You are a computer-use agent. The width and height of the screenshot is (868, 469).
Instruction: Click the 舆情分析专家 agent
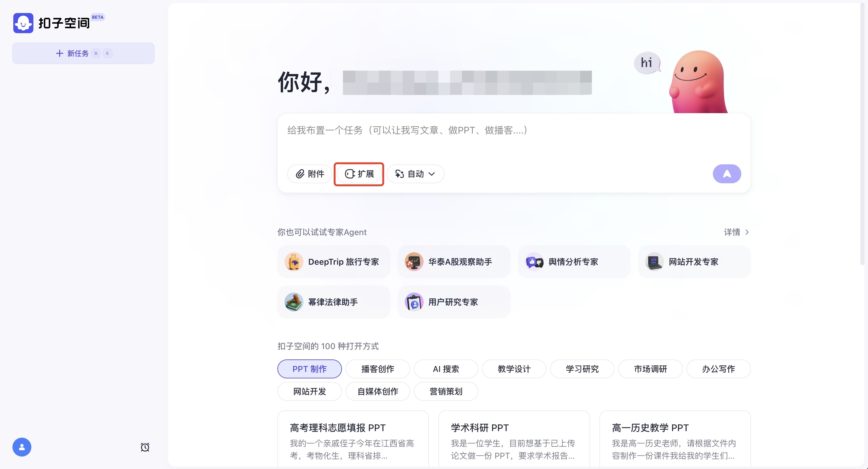point(573,262)
